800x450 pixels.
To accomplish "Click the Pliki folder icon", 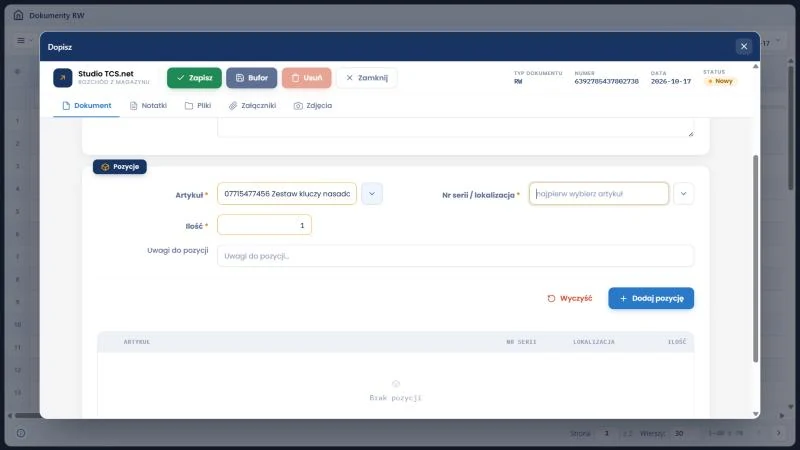I will (x=189, y=106).
